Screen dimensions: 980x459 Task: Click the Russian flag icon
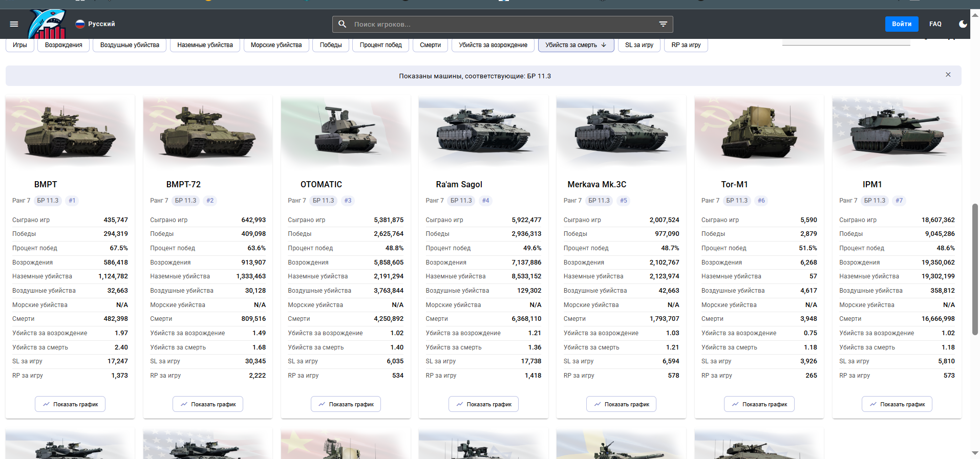coord(80,24)
